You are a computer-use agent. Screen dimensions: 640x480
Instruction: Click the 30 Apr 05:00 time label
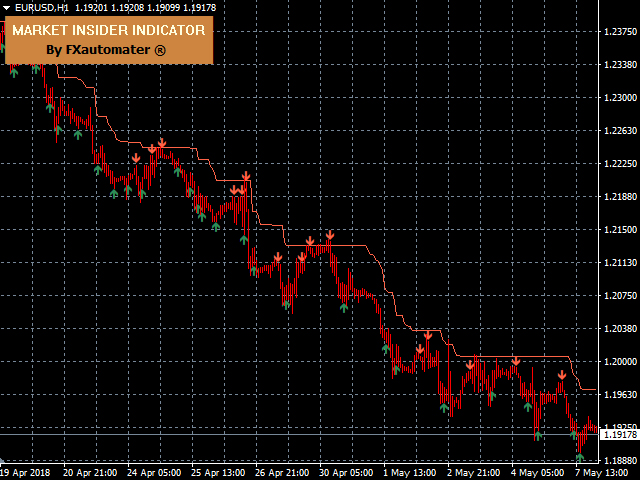tap(346, 473)
